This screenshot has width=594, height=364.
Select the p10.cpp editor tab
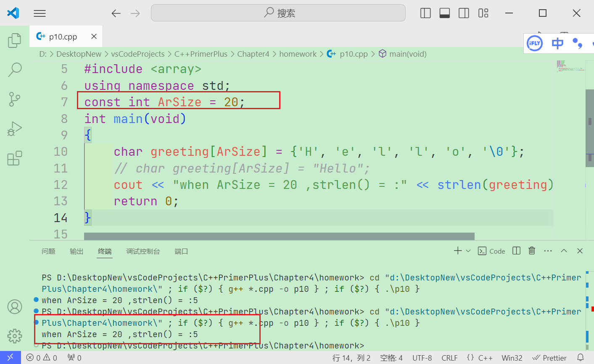[x=66, y=37]
